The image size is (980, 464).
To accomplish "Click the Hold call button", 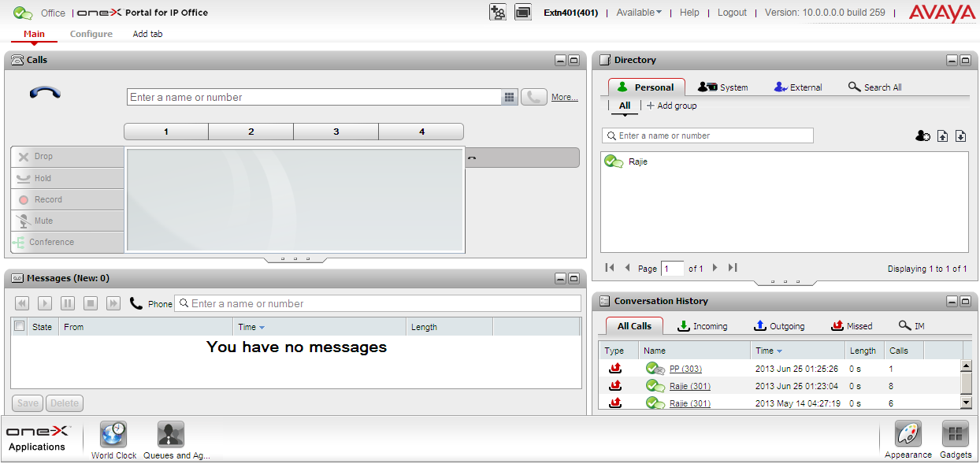I will pyautogui.click(x=67, y=178).
